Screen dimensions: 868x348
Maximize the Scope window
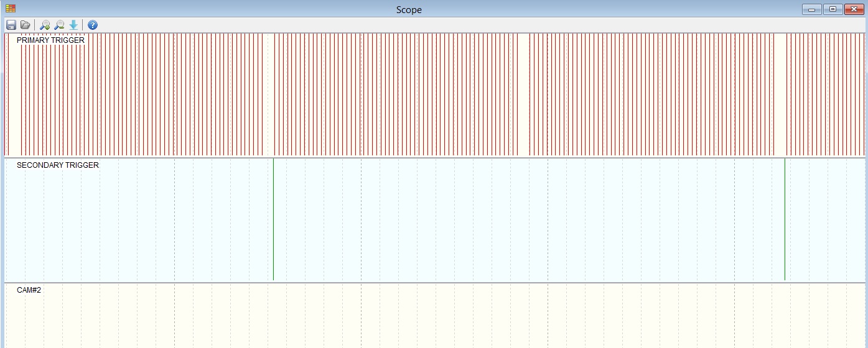coord(832,9)
